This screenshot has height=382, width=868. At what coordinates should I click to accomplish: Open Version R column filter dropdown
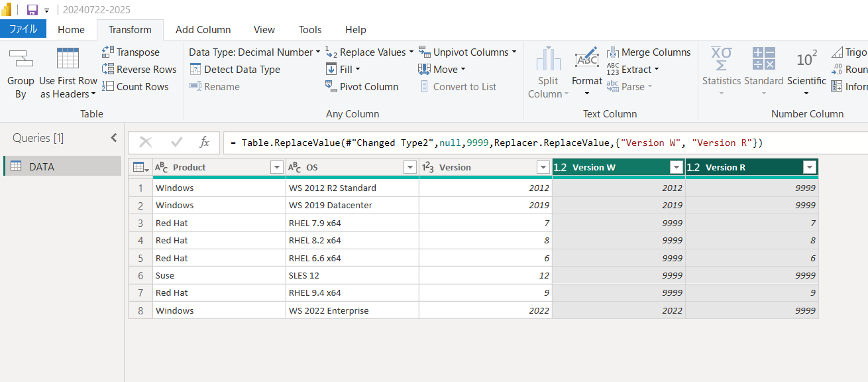pos(810,167)
